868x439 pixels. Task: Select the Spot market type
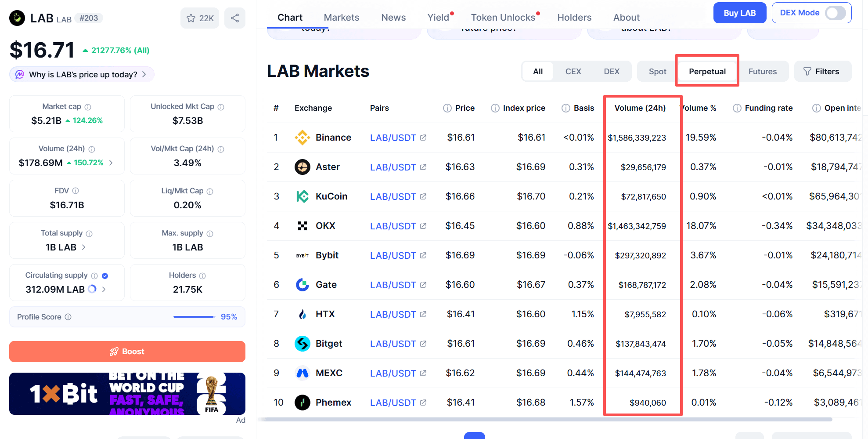point(657,71)
